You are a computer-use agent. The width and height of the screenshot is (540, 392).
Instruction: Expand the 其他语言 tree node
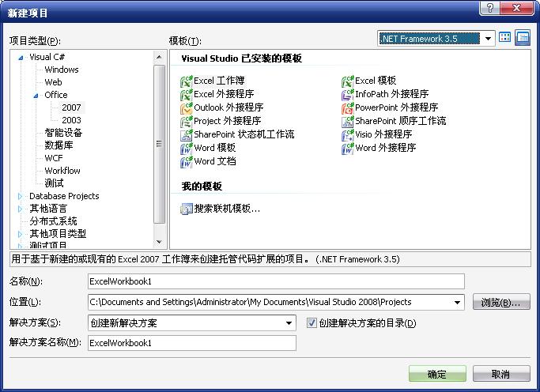click(20, 209)
